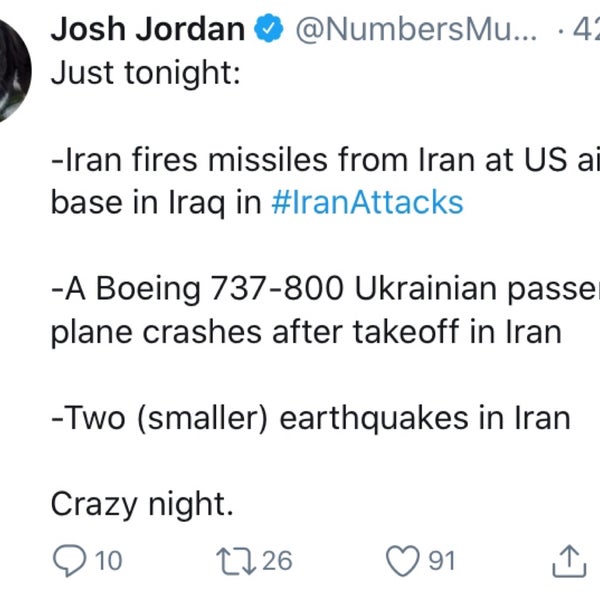
Task: Open the #IranAttacks hashtag
Action: (367, 202)
